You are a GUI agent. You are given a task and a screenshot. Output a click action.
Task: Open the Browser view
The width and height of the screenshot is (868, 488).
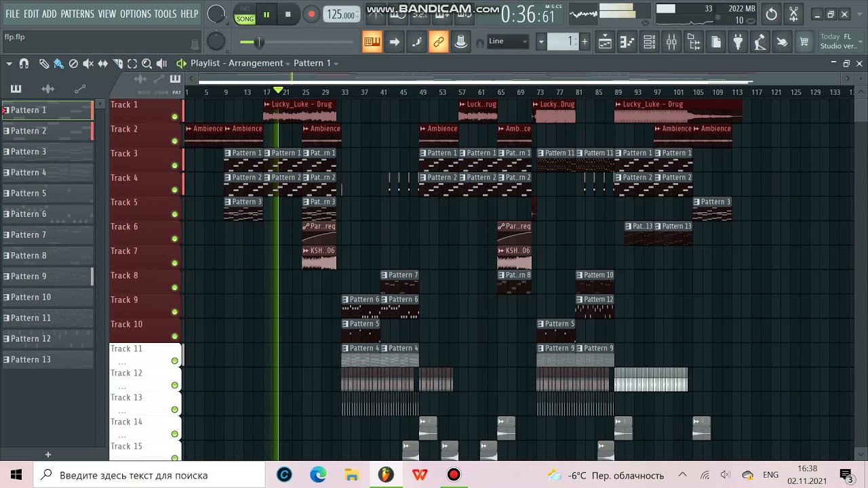pyautogui.click(x=694, y=42)
